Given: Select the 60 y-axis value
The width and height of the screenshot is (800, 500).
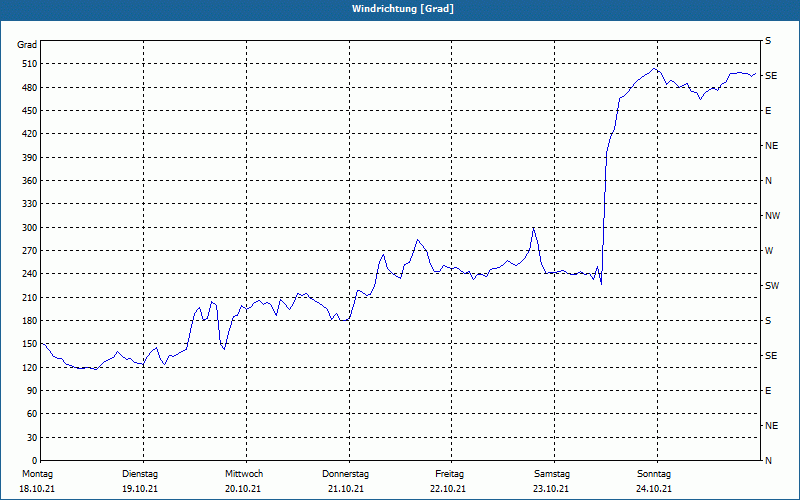Looking at the screenshot, I should (x=31, y=414).
